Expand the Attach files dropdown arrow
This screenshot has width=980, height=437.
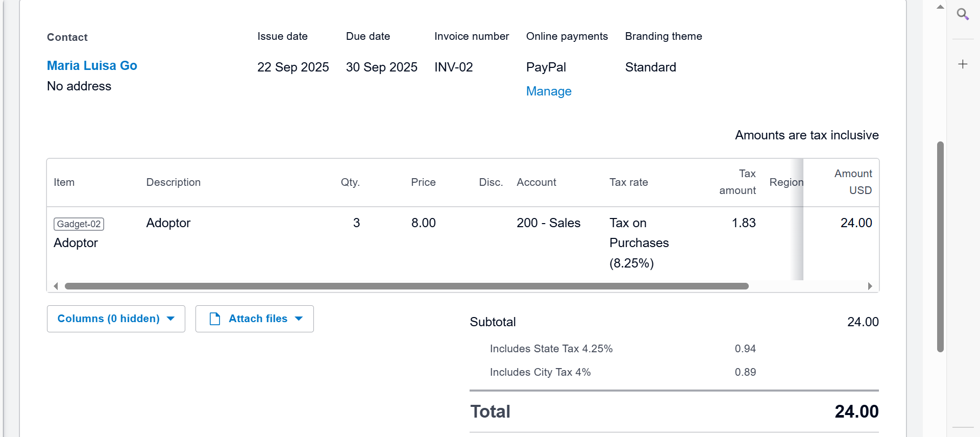pos(299,319)
